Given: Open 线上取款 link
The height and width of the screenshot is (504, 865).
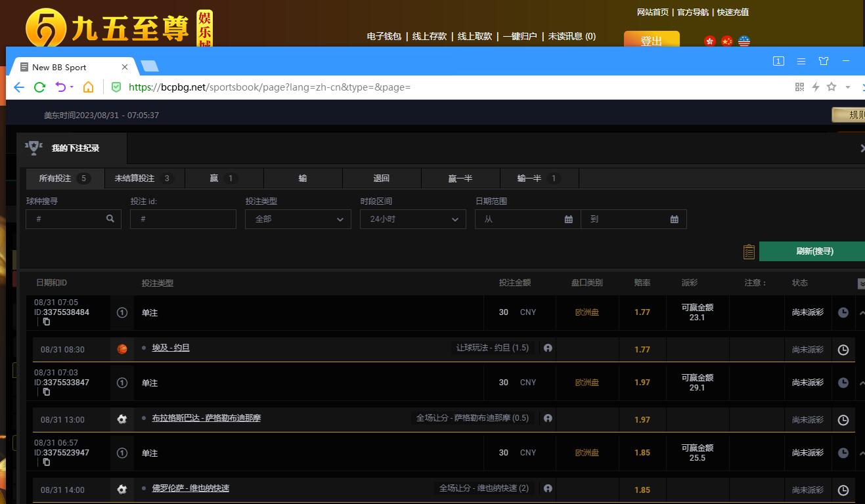Looking at the screenshot, I should [475, 37].
